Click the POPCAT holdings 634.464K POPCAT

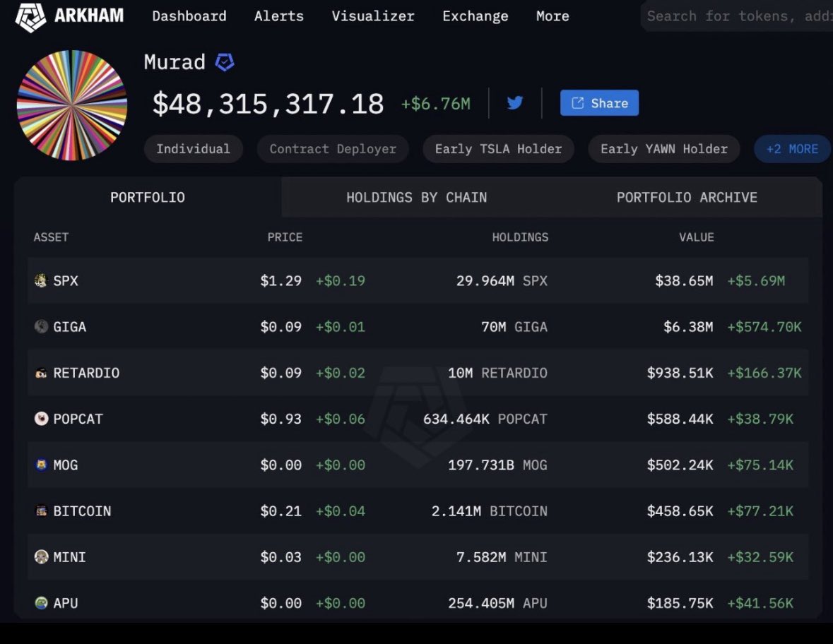pyautogui.click(x=485, y=419)
